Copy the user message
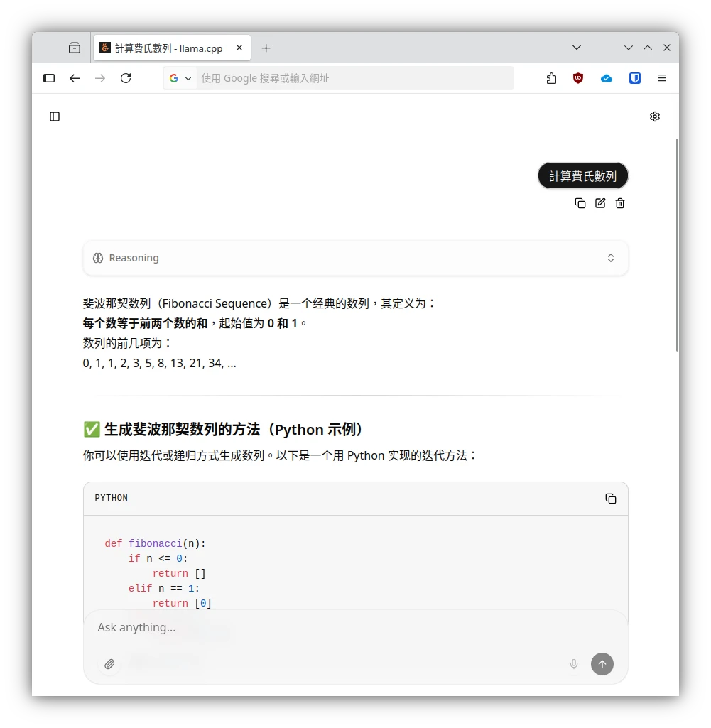711x728 pixels. (580, 203)
